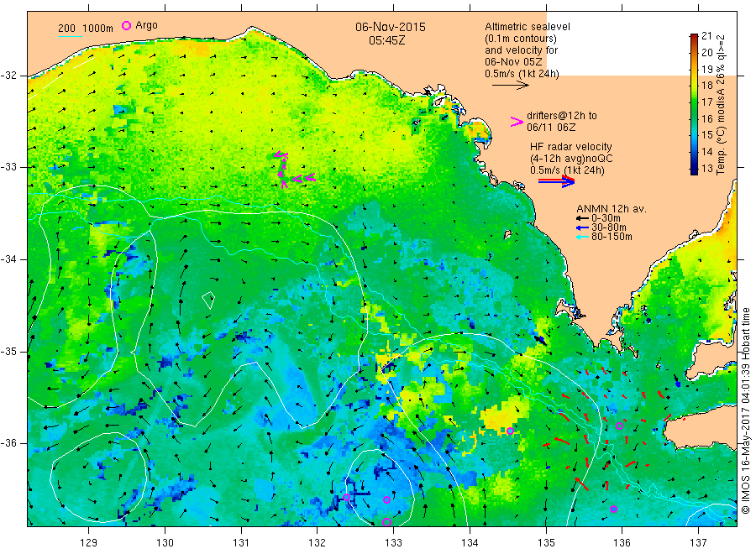Click the longitude label '137'

point(698,543)
